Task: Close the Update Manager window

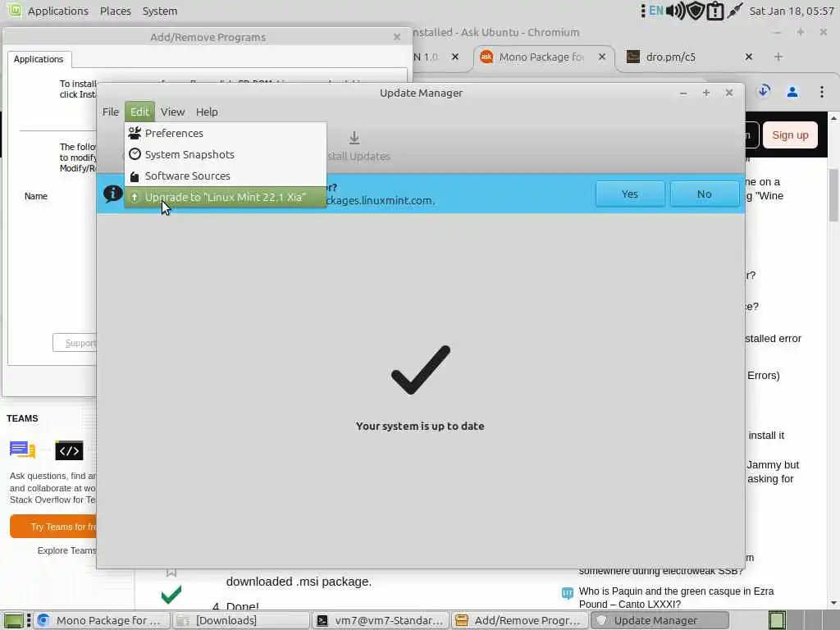Action: coord(729,93)
